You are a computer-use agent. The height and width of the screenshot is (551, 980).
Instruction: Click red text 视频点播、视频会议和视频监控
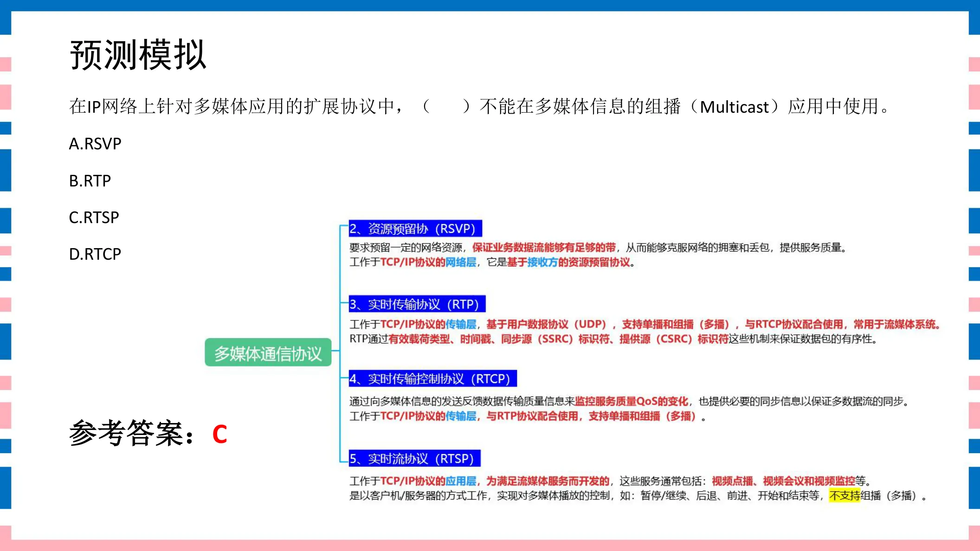coord(783,481)
